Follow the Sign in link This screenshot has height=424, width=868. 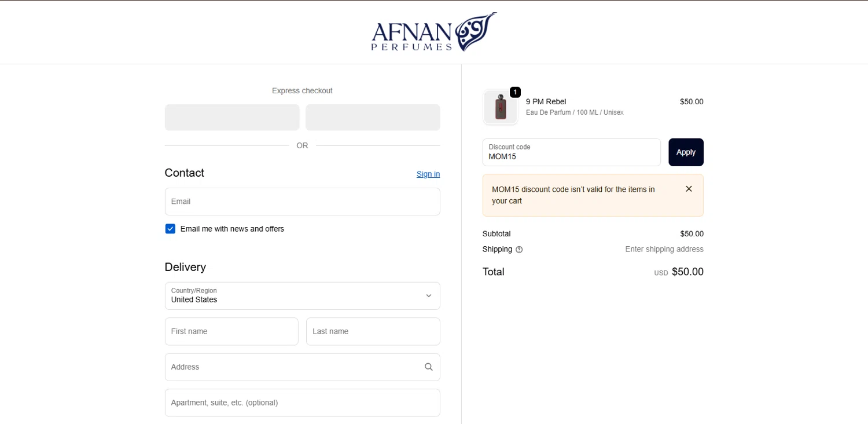(x=428, y=174)
